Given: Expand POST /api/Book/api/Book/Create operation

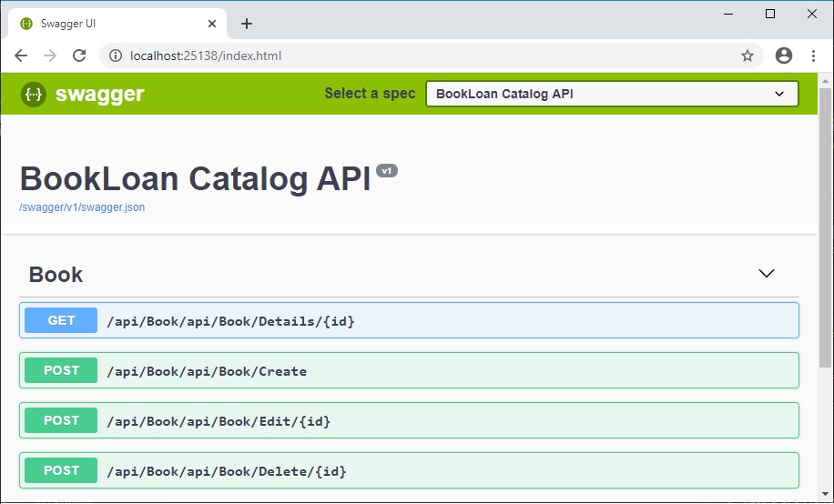Looking at the screenshot, I should pos(409,370).
